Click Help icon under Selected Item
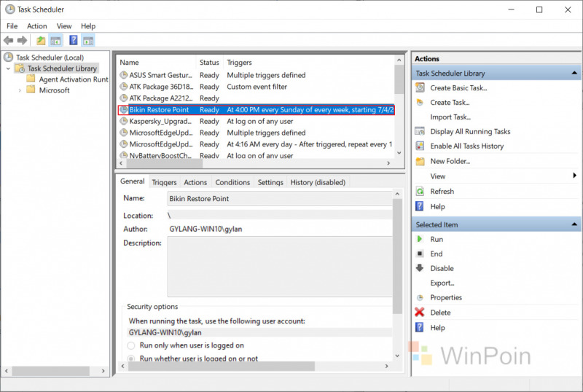Screen dimensions: 583x392 (420, 327)
